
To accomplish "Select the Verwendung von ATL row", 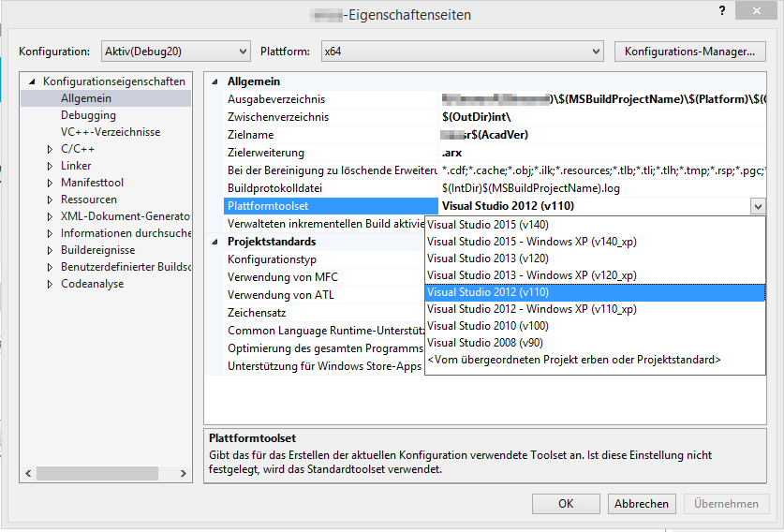I will click(324, 295).
